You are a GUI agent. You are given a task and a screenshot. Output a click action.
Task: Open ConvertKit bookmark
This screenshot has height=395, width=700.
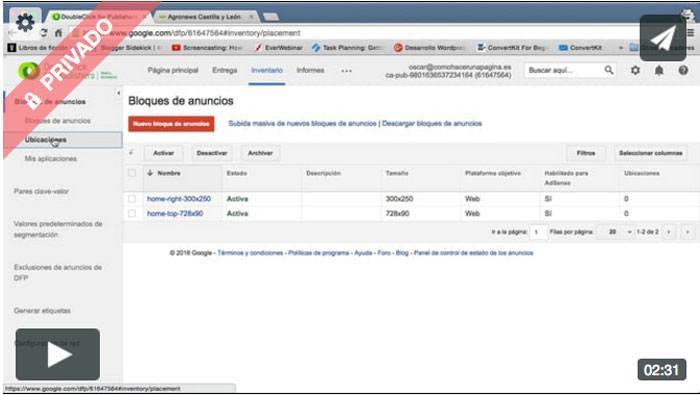(x=581, y=47)
